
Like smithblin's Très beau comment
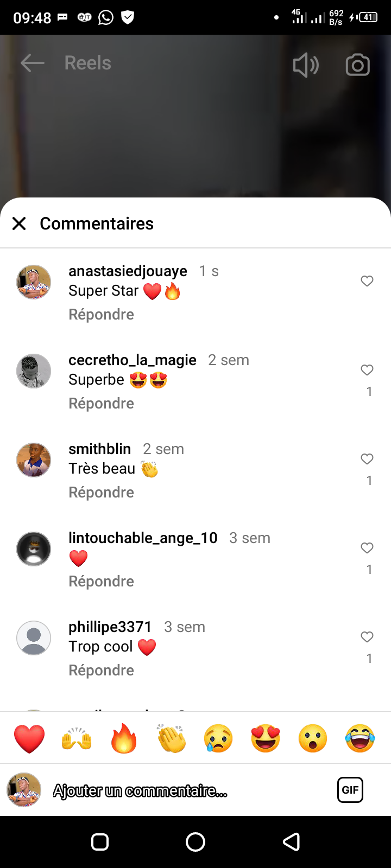click(367, 459)
